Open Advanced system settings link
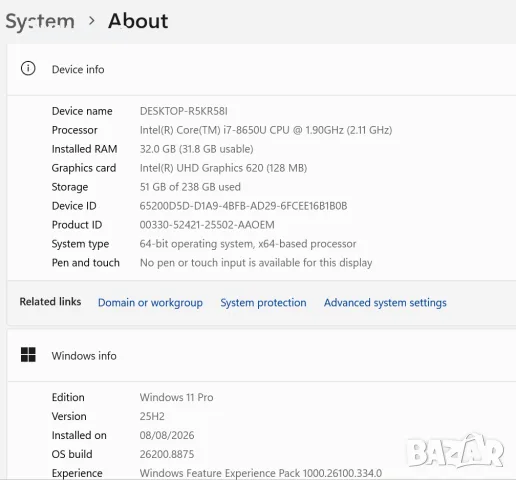Image resolution: width=516 pixels, height=480 pixels. point(385,303)
